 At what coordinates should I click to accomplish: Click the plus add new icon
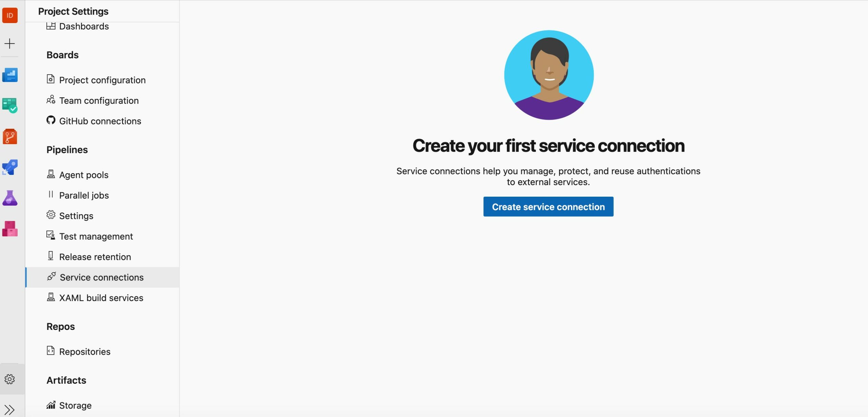point(10,43)
